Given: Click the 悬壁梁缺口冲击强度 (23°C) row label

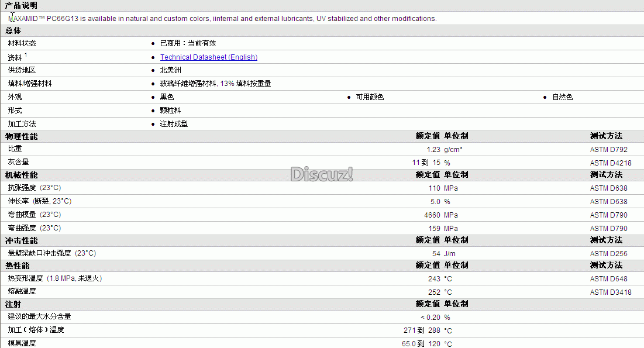Looking at the screenshot, I should pyautogui.click(x=52, y=253).
